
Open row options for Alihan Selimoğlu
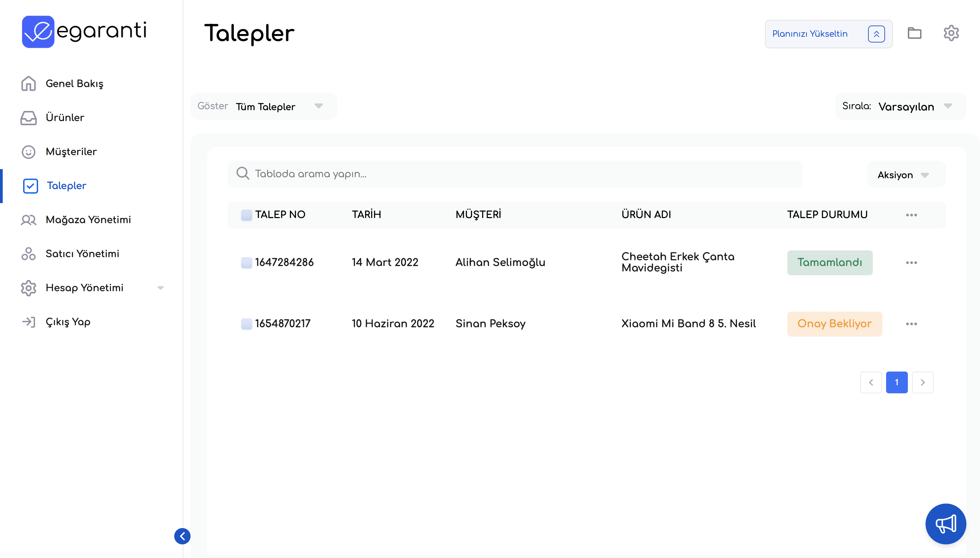(911, 263)
